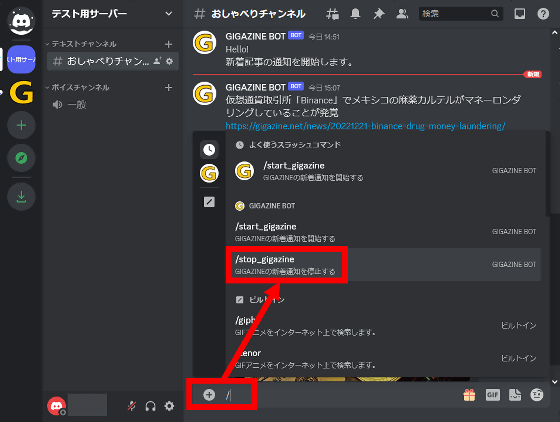The width and height of the screenshot is (560, 422).
Task: Add a server with green plus icon
Action: pos(21,125)
